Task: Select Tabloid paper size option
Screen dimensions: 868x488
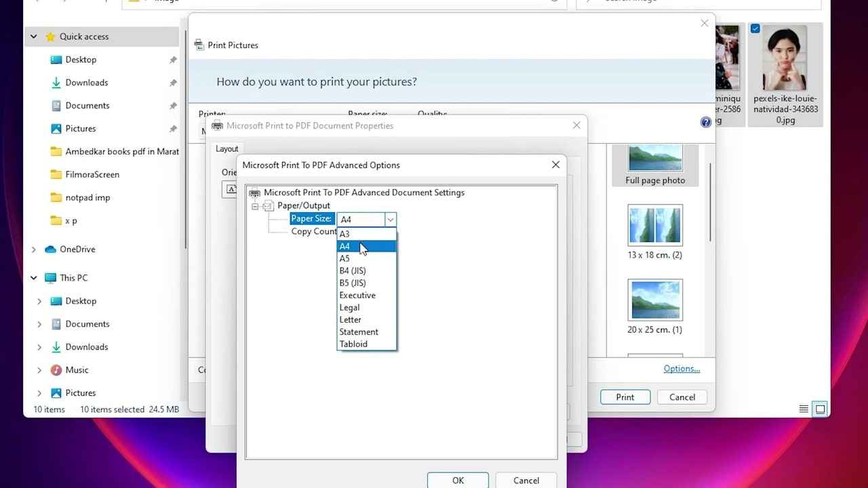Action: click(353, 344)
